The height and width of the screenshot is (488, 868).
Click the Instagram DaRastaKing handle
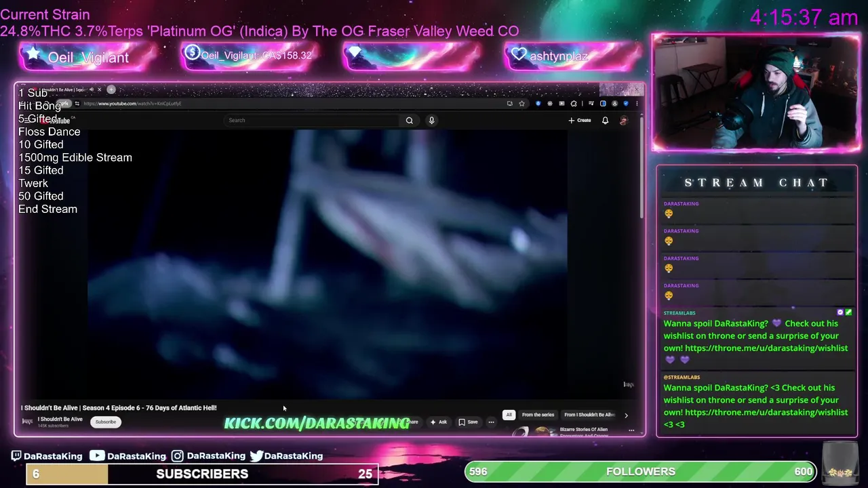point(208,456)
